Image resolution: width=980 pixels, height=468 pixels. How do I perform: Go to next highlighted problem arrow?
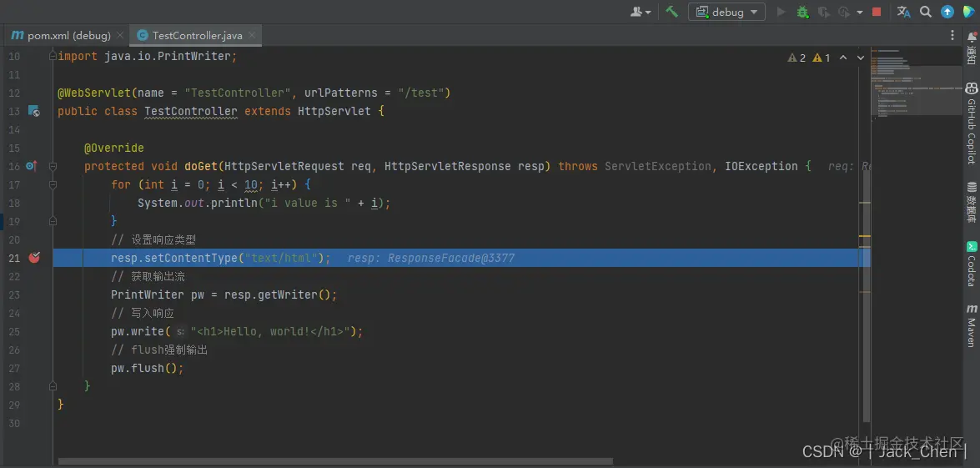[x=861, y=58]
